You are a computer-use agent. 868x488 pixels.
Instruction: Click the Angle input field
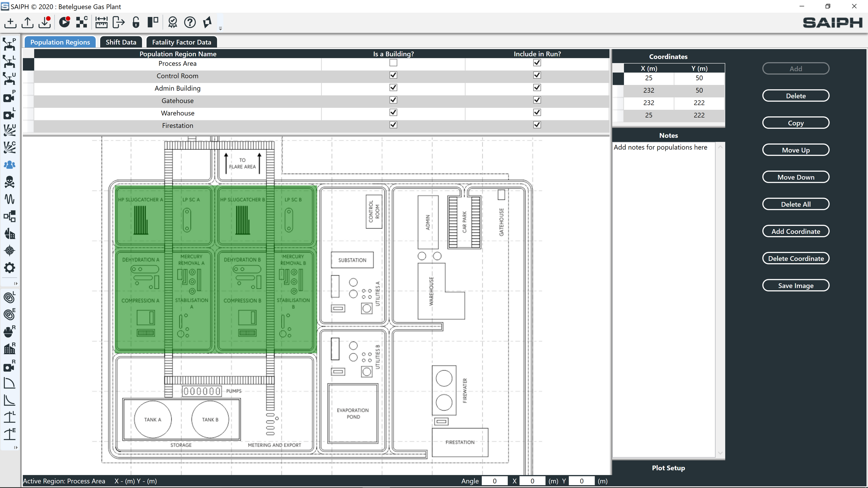click(x=494, y=481)
